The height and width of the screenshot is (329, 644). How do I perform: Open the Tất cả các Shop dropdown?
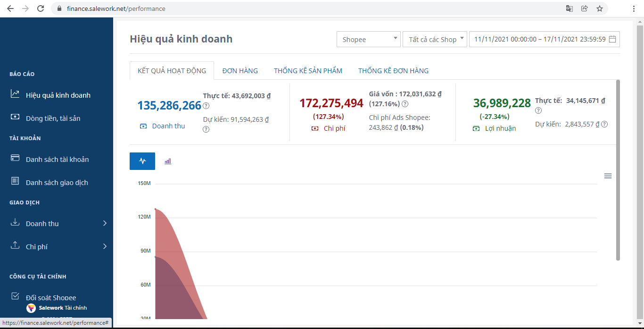[x=434, y=40]
